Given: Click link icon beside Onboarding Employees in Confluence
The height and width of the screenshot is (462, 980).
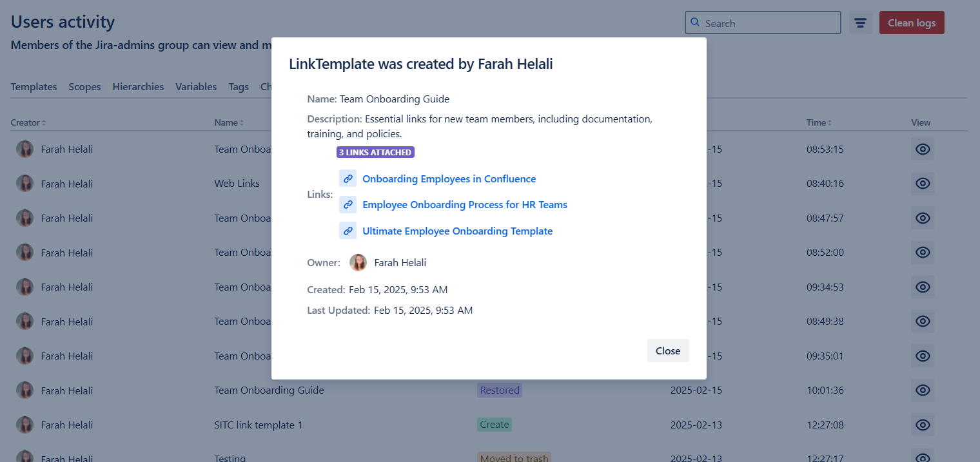Looking at the screenshot, I should click(348, 178).
